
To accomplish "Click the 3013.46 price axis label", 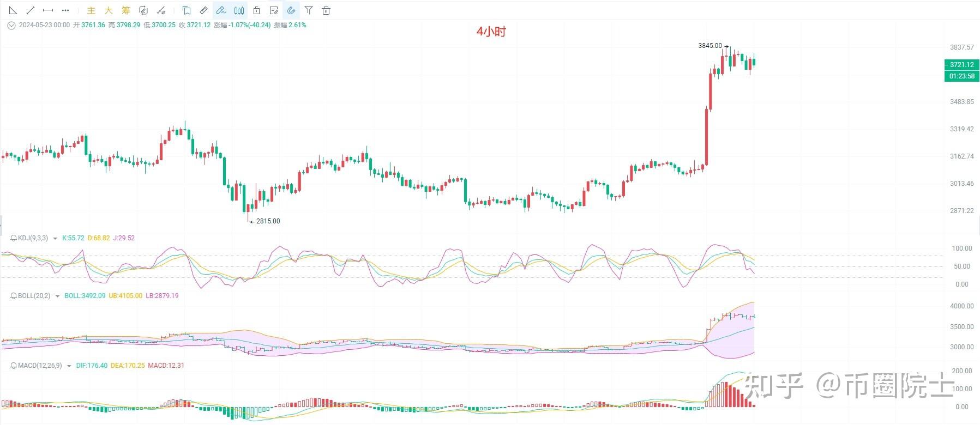I will tap(961, 184).
